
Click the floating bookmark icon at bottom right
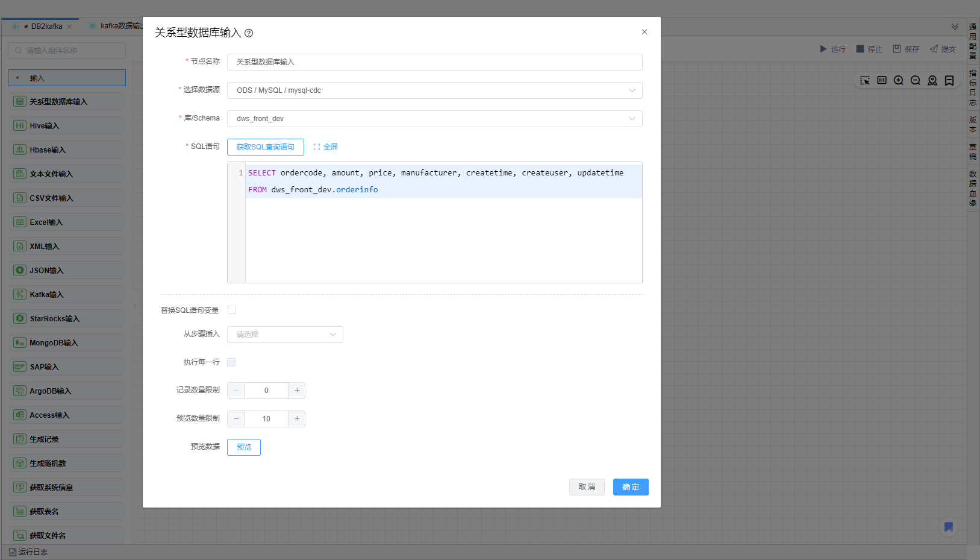click(x=949, y=527)
